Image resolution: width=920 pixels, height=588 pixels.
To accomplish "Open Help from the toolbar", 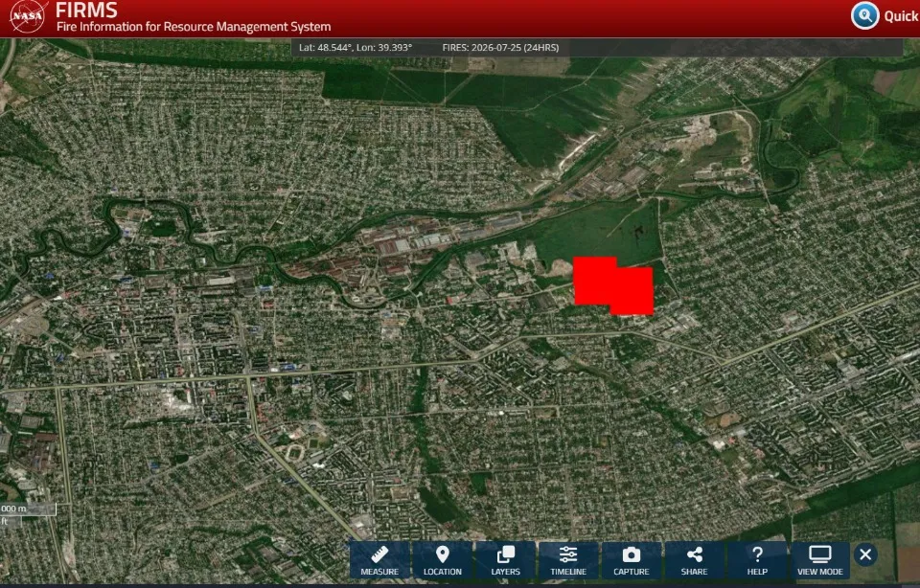I will 757,560.
